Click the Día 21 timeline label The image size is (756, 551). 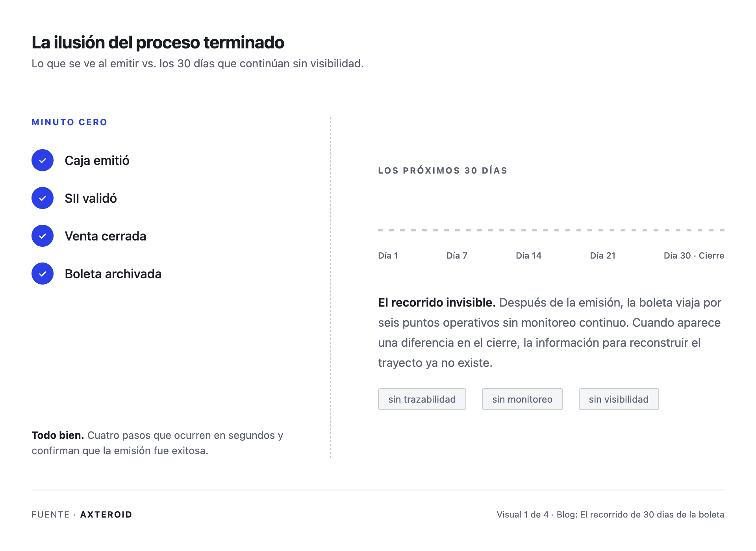[603, 255]
